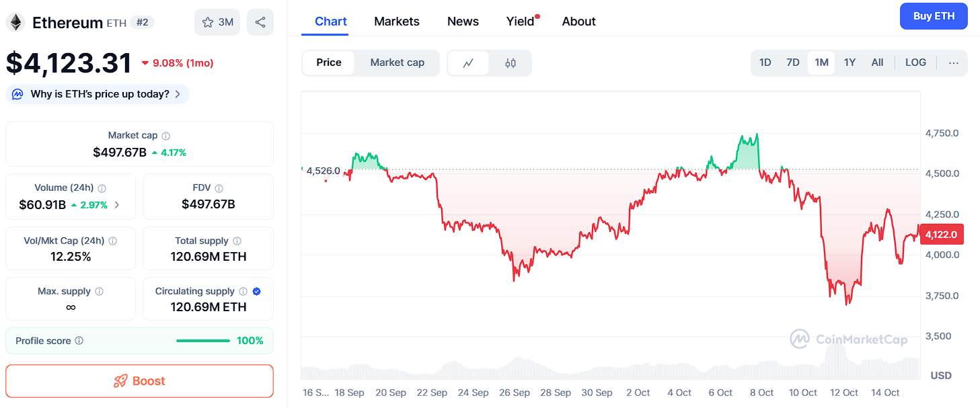980x408 pixels.
Task: Click the Ethereum logo icon
Action: pos(15,22)
